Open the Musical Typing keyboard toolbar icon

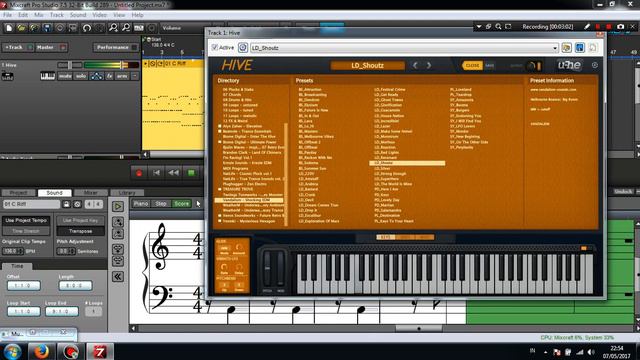139,28
